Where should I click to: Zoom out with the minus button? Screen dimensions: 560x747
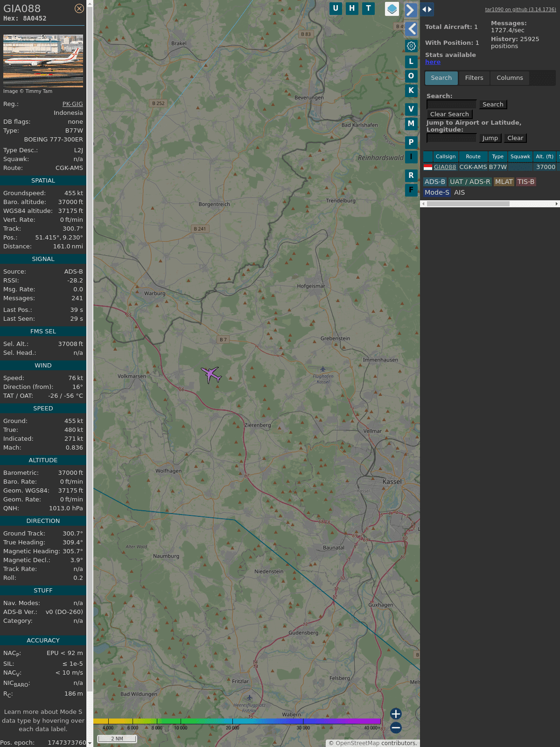(x=396, y=727)
